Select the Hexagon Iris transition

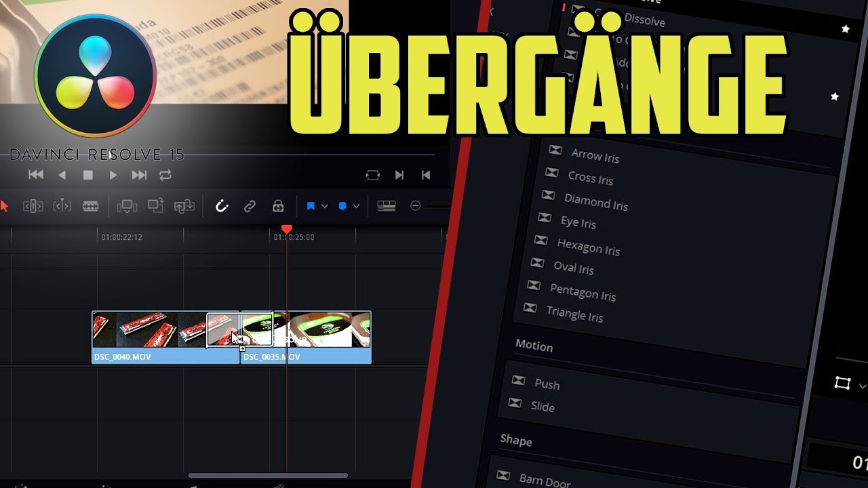coord(588,246)
